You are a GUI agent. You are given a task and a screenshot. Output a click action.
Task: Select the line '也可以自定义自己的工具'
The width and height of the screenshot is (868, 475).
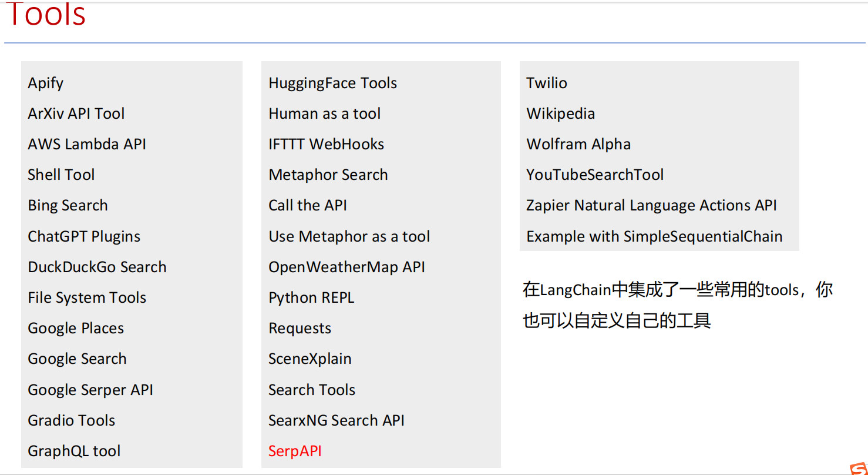click(617, 321)
